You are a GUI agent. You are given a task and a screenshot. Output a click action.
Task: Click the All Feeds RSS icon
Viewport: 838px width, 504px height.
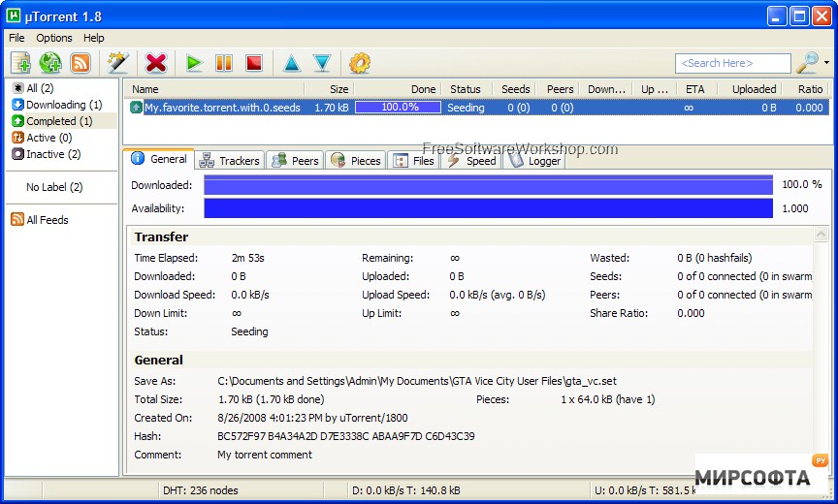[17, 219]
